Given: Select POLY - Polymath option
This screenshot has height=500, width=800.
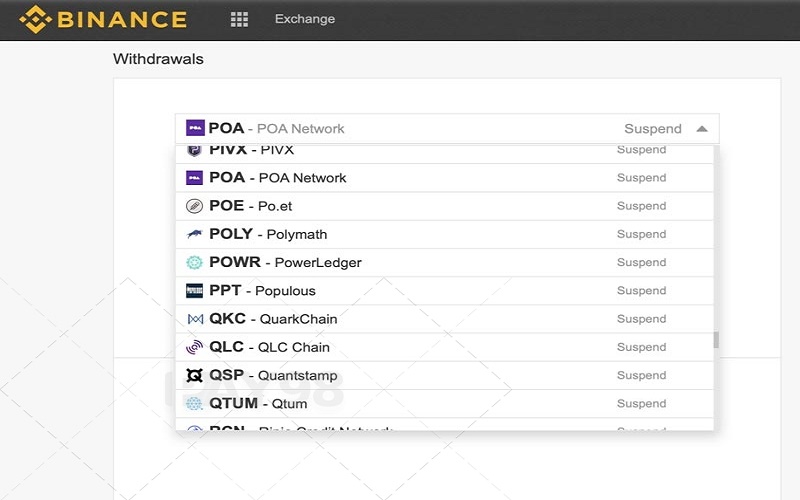Looking at the screenshot, I should (x=444, y=234).
